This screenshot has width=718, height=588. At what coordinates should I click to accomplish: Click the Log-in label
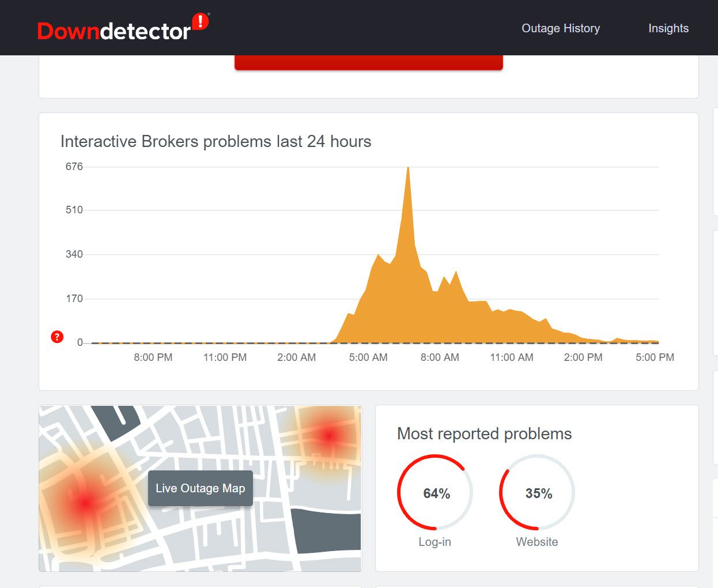tap(434, 542)
